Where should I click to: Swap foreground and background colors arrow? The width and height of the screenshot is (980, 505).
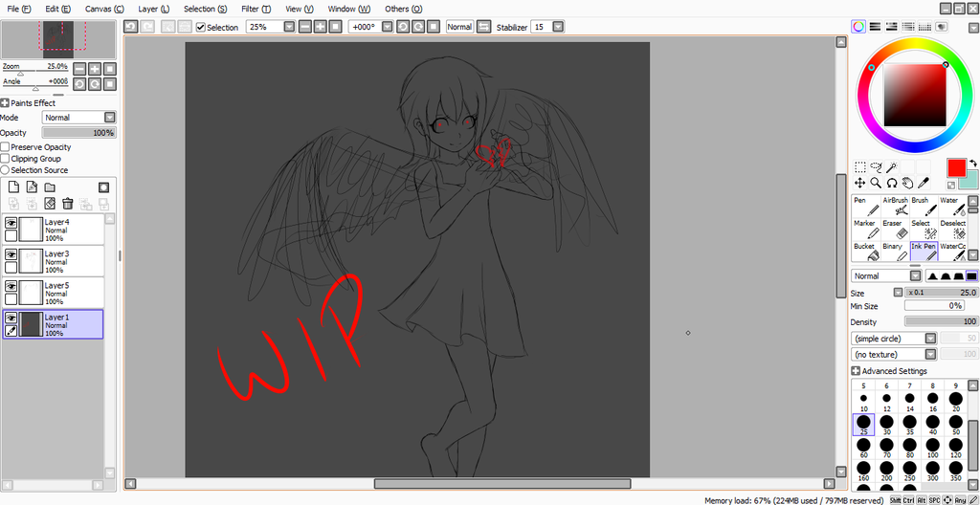click(973, 164)
